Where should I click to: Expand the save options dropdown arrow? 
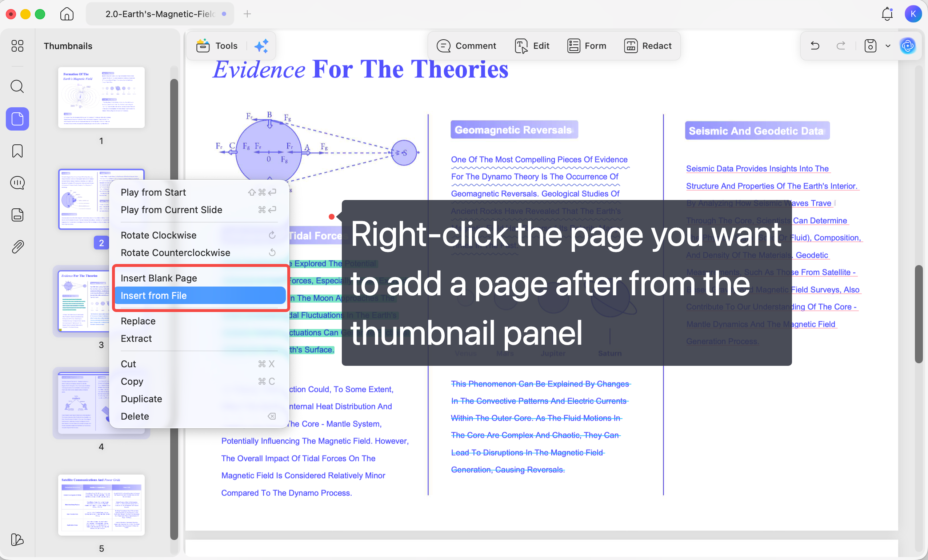pyautogui.click(x=888, y=46)
